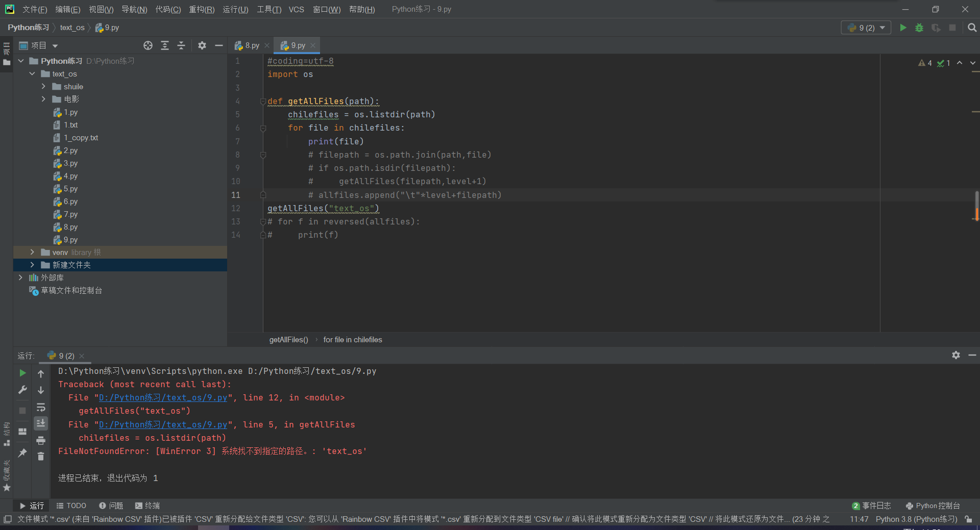The image size is (980, 530).
Task: Hide the Run tool window
Action: pos(972,355)
